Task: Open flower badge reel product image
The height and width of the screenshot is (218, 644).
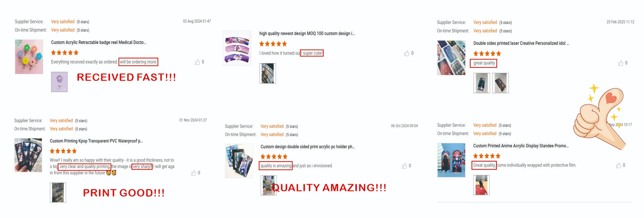Action: click(29, 57)
